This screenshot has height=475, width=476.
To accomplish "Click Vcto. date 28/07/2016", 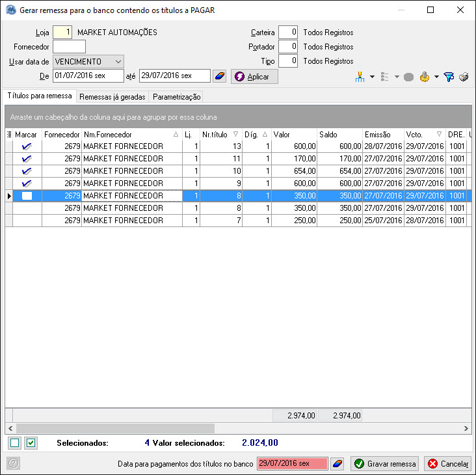I will pos(425,221).
